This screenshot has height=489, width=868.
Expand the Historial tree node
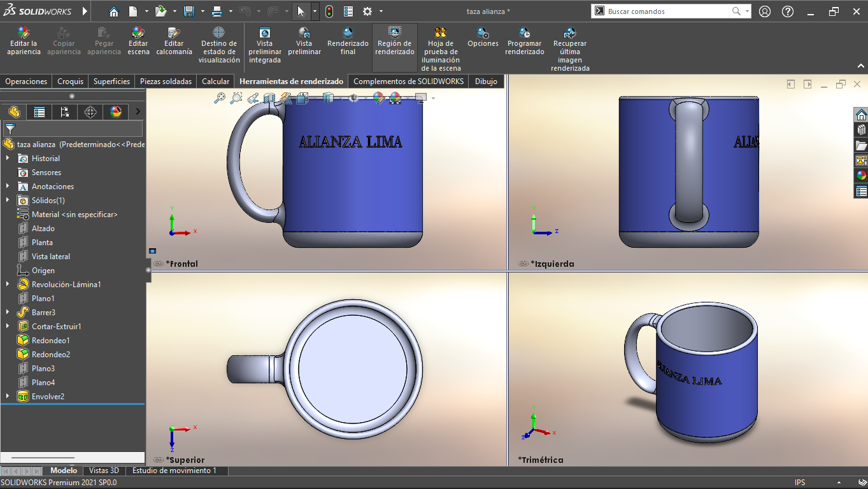pyautogui.click(x=8, y=159)
